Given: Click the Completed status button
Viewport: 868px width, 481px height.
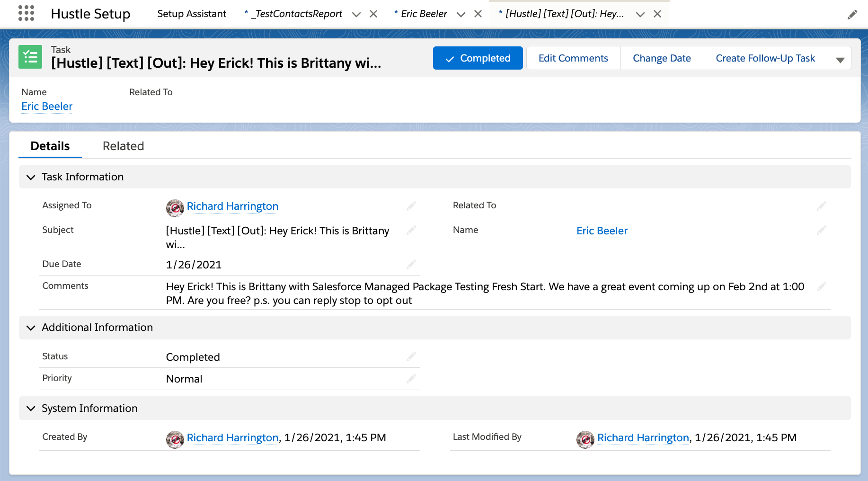Looking at the screenshot, I should tap(478, 58).
